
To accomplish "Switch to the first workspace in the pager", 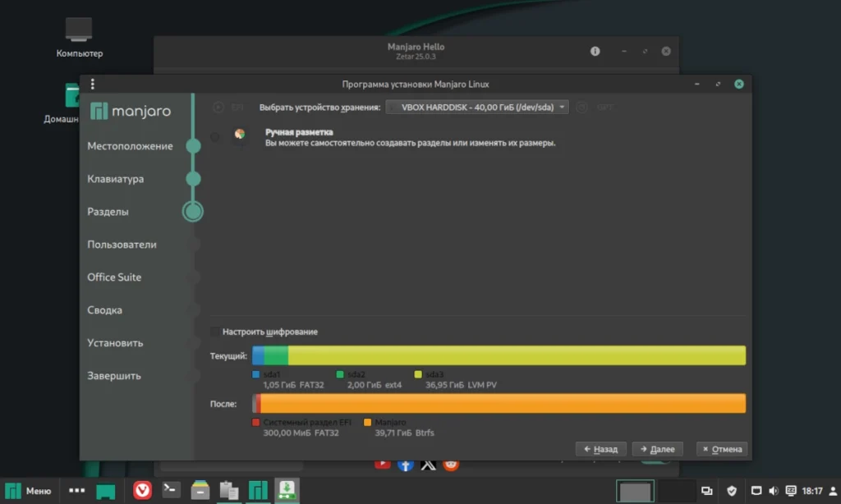I will (635, 491).
